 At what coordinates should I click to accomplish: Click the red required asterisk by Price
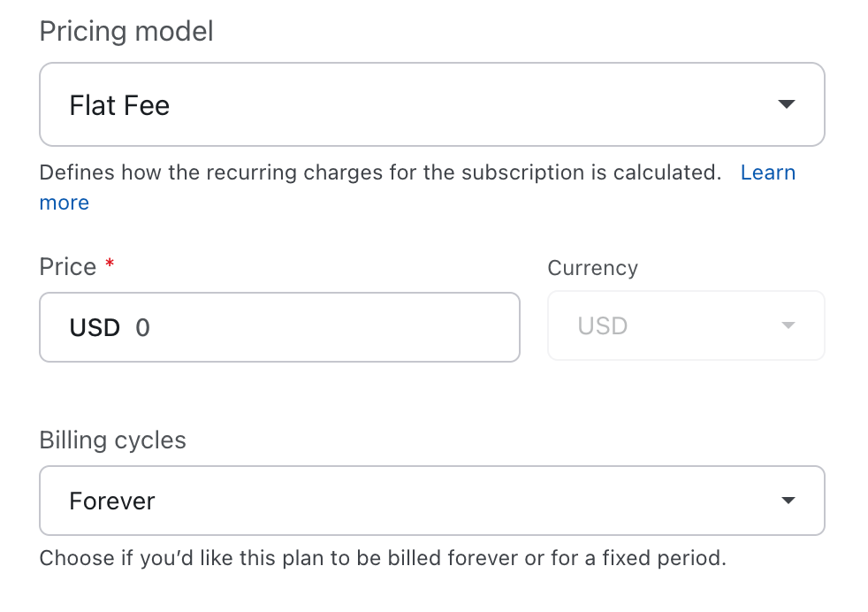coord(110,265)
